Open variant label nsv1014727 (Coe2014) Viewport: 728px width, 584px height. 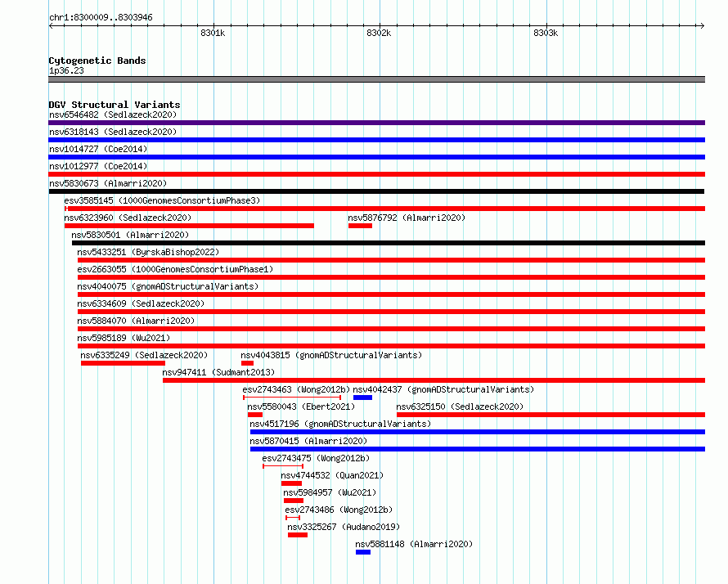tap(98, 149)
